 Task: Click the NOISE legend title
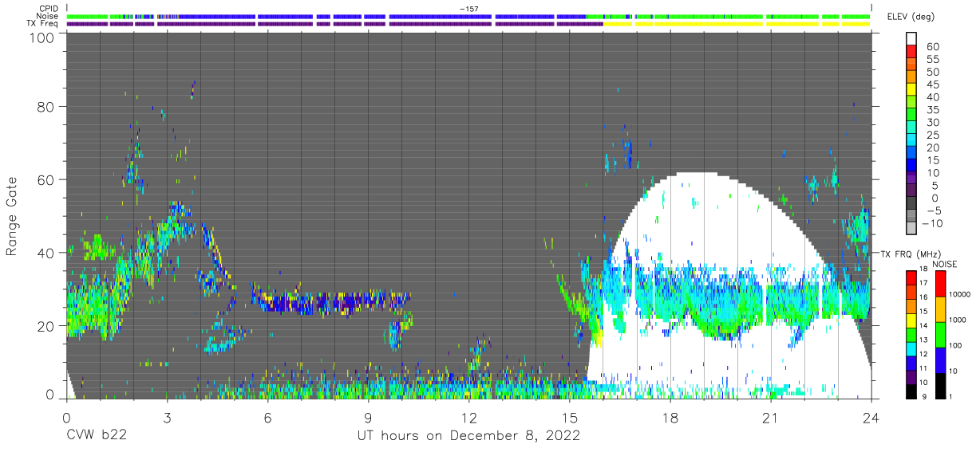click(x=942, y=264)
